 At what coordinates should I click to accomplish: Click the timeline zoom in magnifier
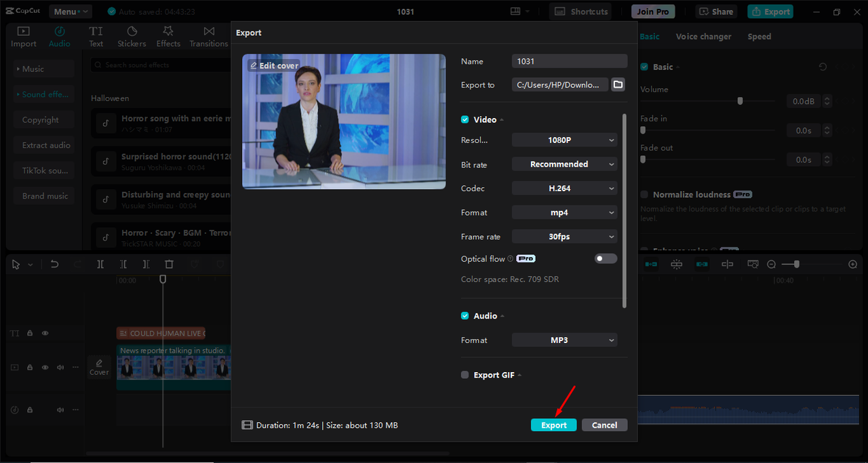(853, 264)
